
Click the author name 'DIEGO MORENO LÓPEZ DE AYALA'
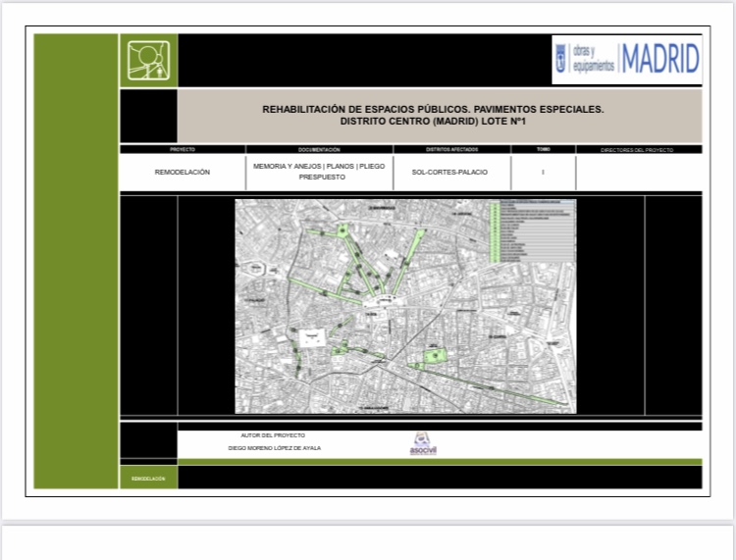click(275, 448)
